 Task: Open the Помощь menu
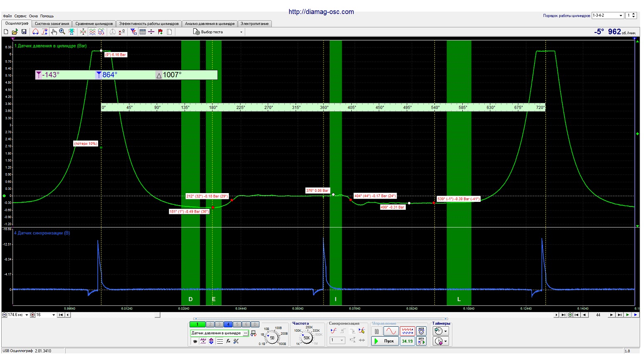47,16
